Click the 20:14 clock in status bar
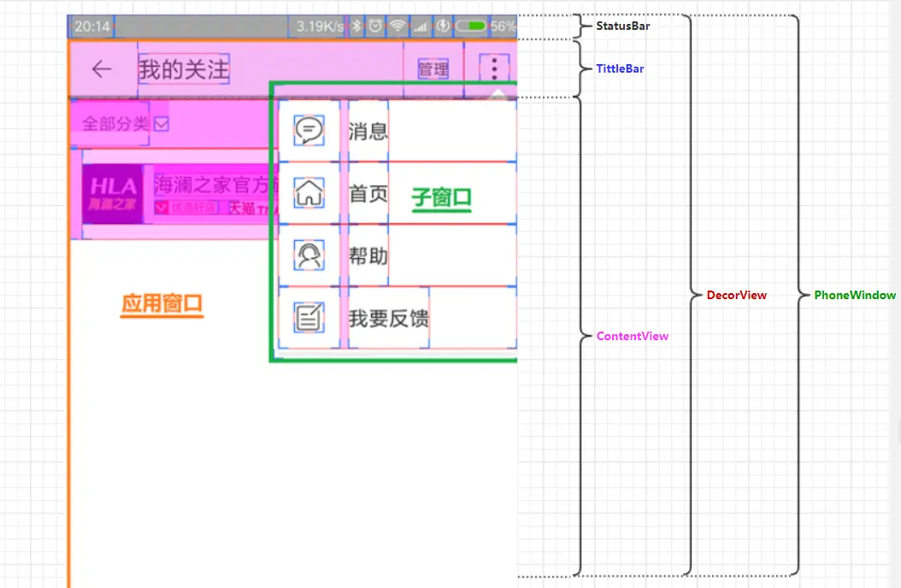The height and width of the screenshot is (588, 901). pos(92,26)
